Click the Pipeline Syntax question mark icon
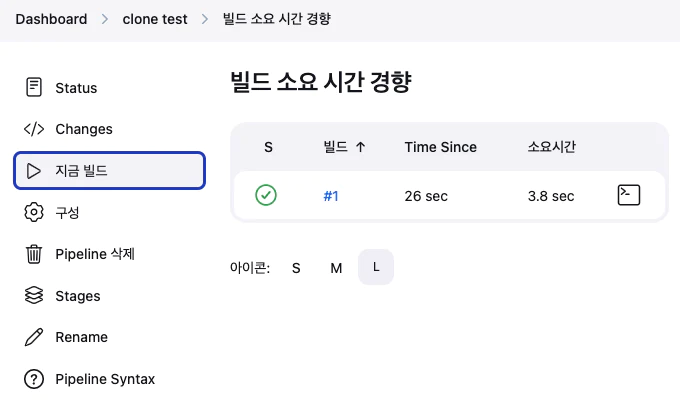 coord(34,379)
